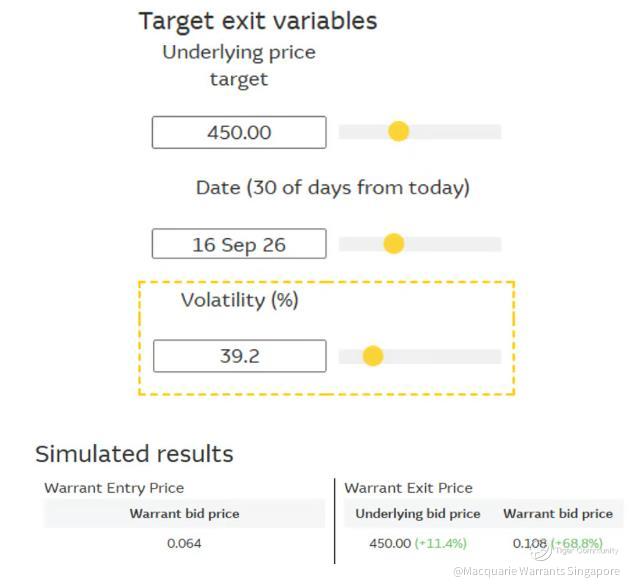Click the underlying price target input showing 450.00
Image resolution: width=631 pixels, height=585 pixels.
(239, 132)
